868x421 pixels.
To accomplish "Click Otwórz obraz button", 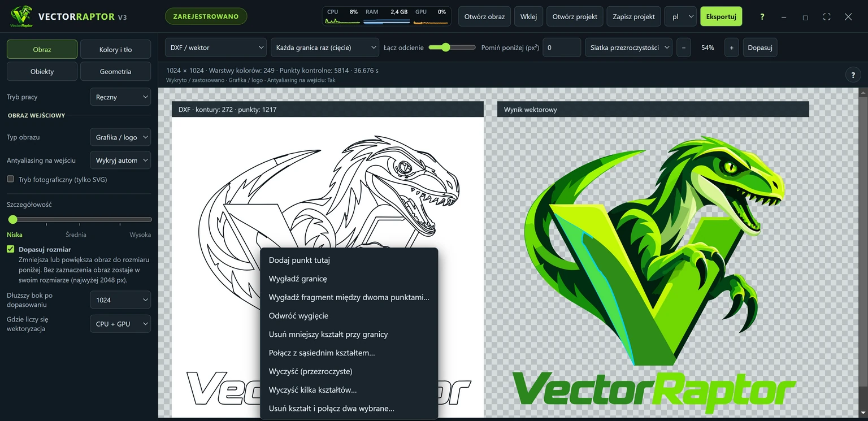I will point(484,16).
